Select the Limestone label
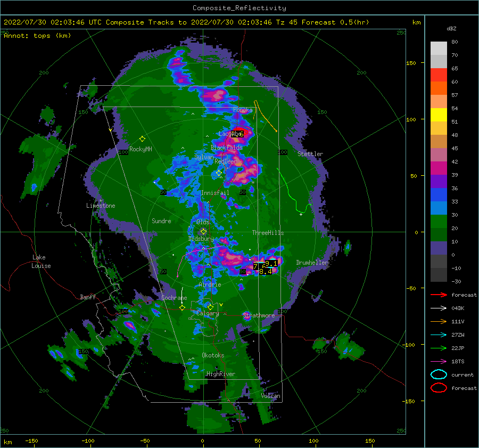 101,206
